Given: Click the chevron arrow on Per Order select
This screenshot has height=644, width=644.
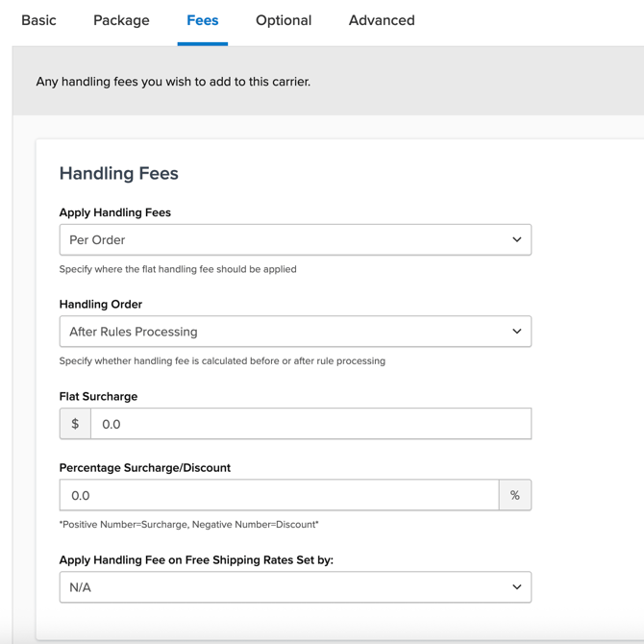Looking at the screenshot, I should [x=516, y=239].
